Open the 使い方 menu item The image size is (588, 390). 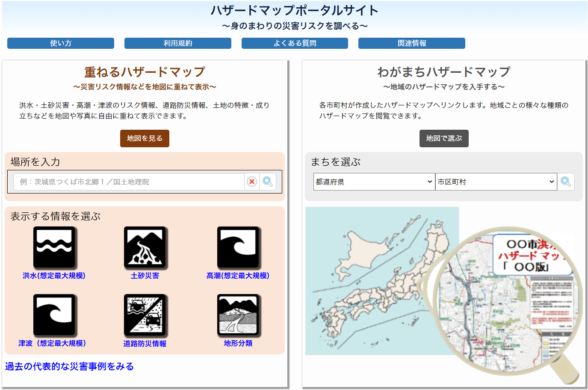(61, 43)
